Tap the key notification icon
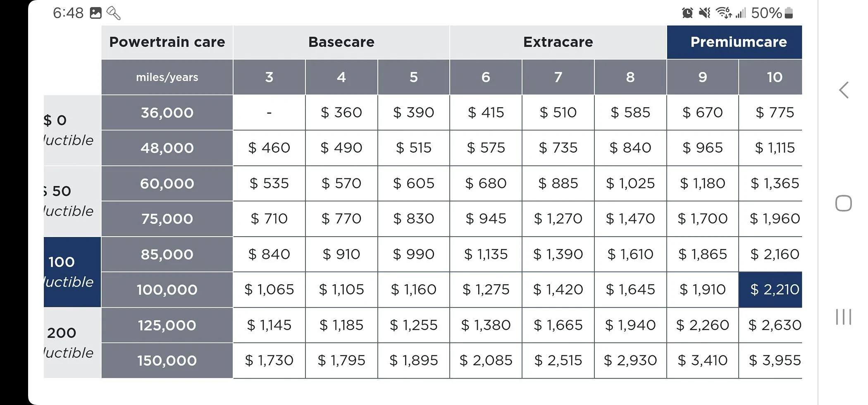This screenshot has height=405, width=868. [x=113, y=13]
